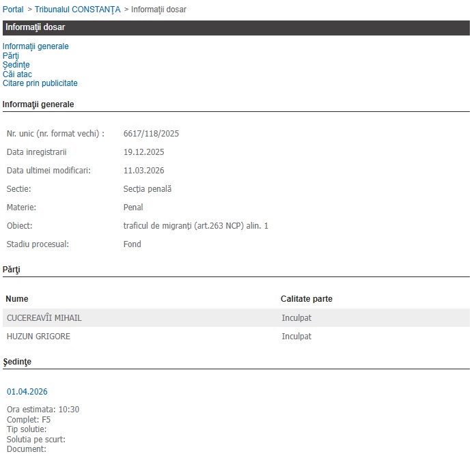Open the Căi atac navigation link
The width and height of the screenshot is (476, 456).
(x=17, y=74)
